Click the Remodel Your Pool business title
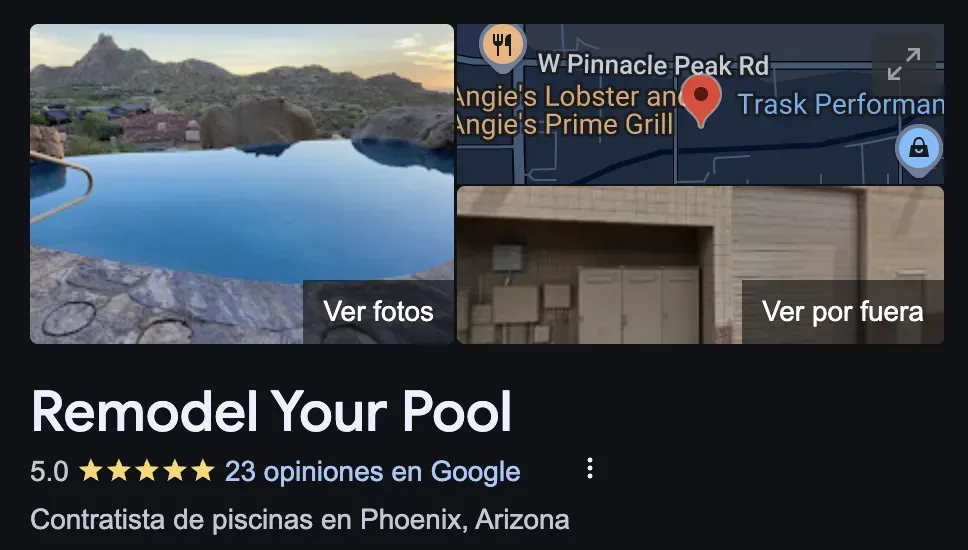This screenshot has width=968, height=550. [x=272, y=412]
